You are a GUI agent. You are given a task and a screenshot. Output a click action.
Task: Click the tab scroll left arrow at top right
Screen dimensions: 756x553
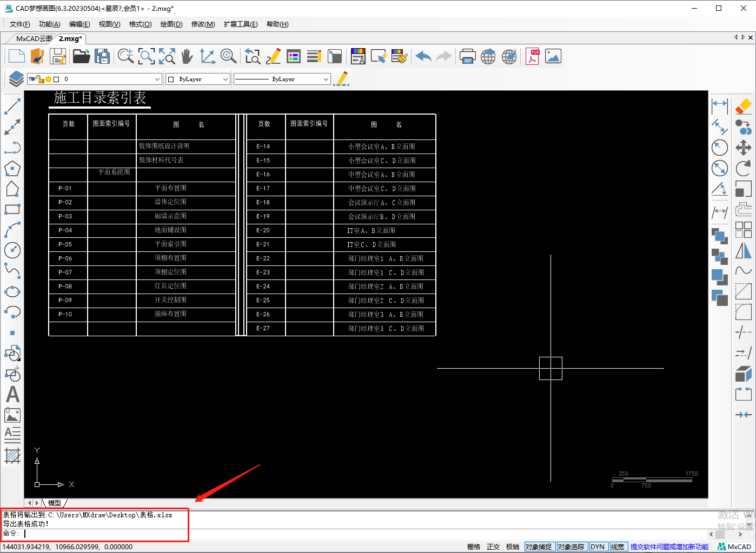coord(735,37)
